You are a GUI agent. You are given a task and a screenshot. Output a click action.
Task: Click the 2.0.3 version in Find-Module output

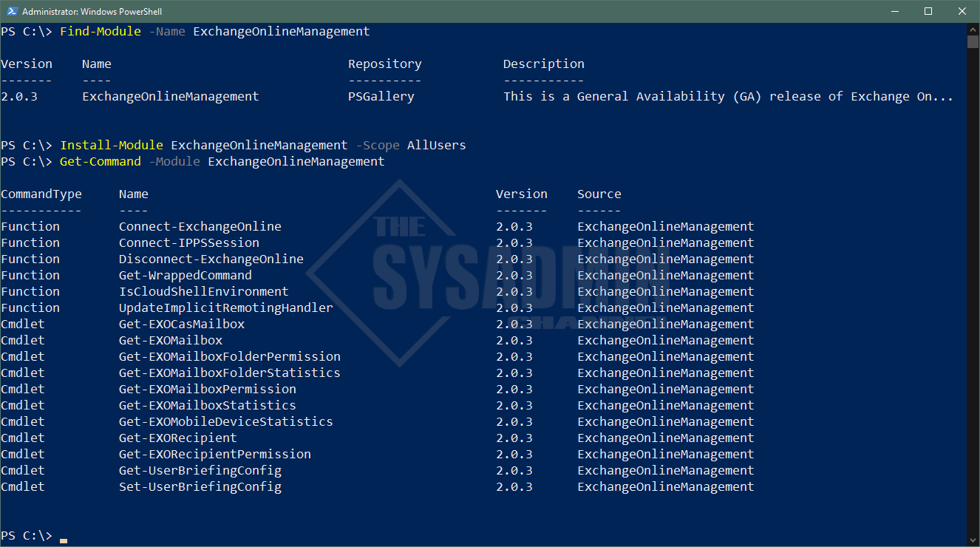pos(19,96)
